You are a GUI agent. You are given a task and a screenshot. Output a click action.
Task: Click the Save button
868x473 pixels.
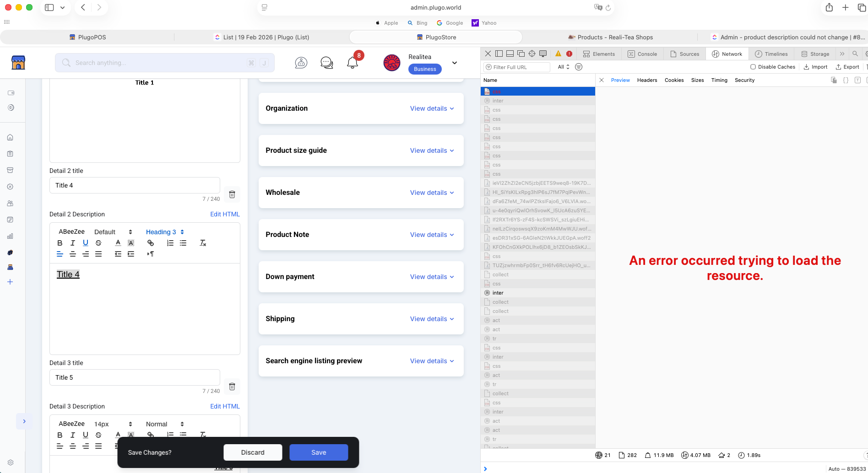tap(319, 452)
